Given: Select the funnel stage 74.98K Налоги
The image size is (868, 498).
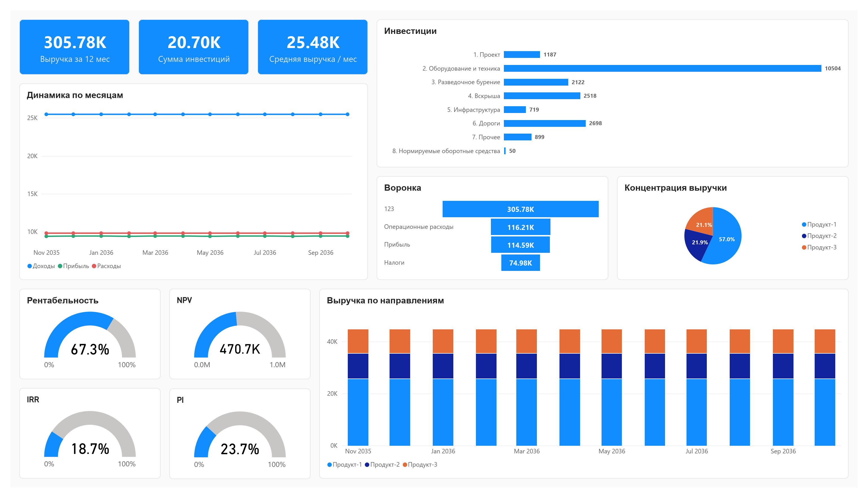Looking at the screenshot, I should 521,263.
